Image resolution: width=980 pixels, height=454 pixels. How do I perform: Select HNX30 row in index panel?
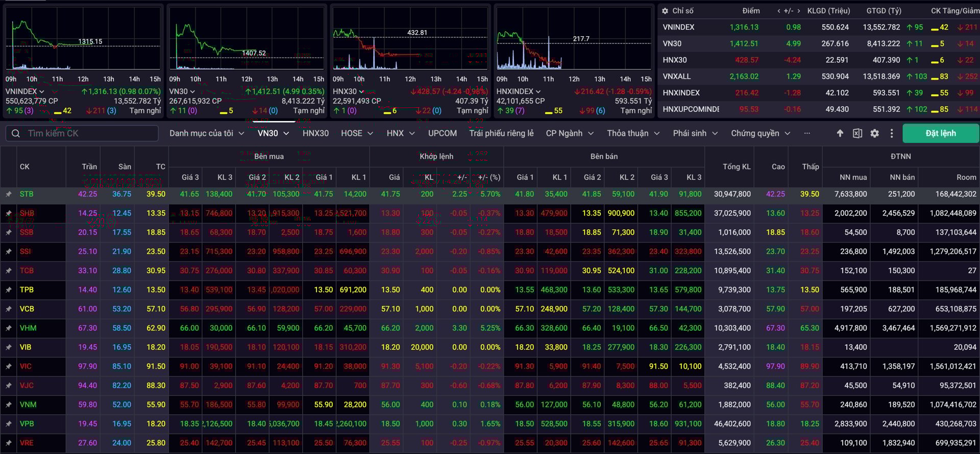point(819,60)
